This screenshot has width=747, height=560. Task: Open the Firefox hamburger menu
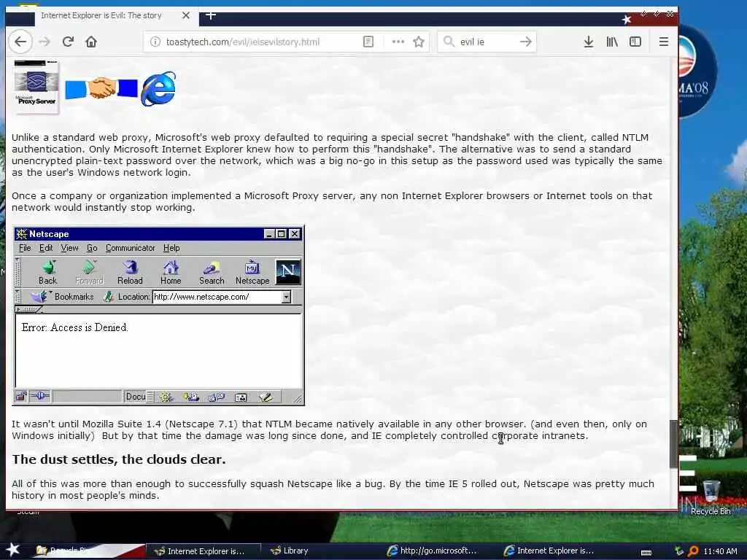coord(664,42)
